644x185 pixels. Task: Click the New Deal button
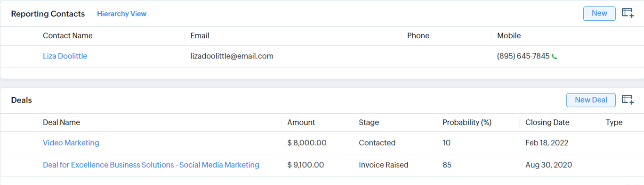(x=591, y=100)
